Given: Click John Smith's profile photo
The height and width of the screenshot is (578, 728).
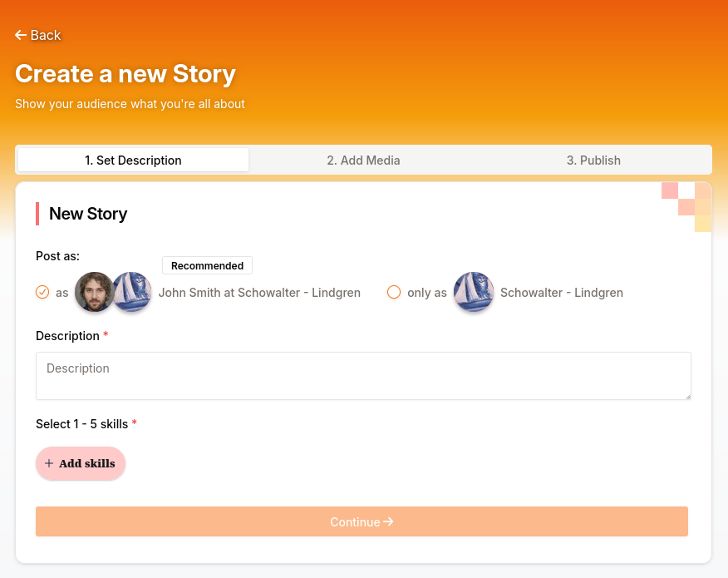Looking at the screenshot, I should click(94, 293).
